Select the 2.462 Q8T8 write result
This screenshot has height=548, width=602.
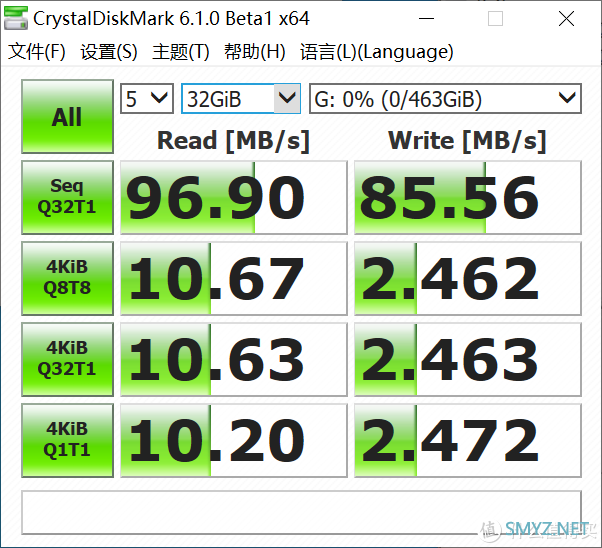pyautogui.click(x=468, y=278)
